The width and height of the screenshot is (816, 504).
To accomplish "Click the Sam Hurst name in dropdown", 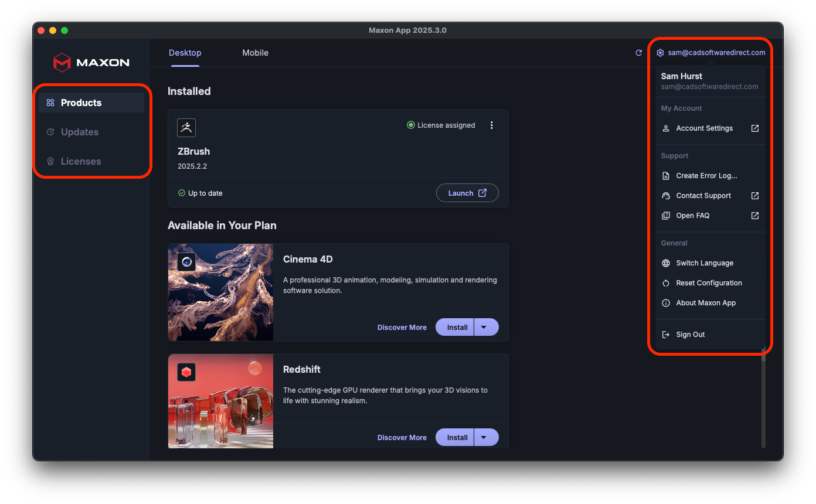I will coord(681,76).
